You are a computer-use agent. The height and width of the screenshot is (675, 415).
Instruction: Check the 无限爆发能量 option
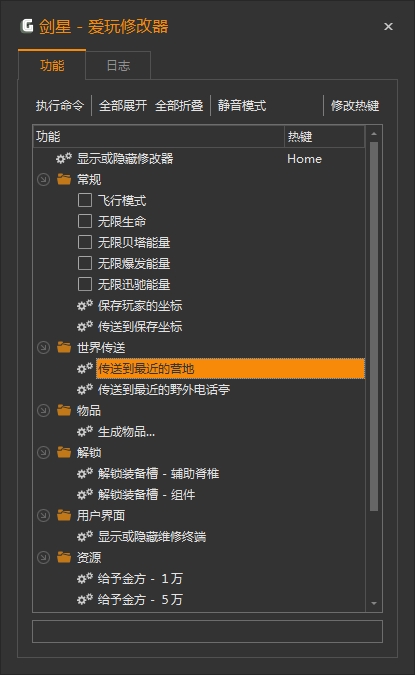(85, 263)
